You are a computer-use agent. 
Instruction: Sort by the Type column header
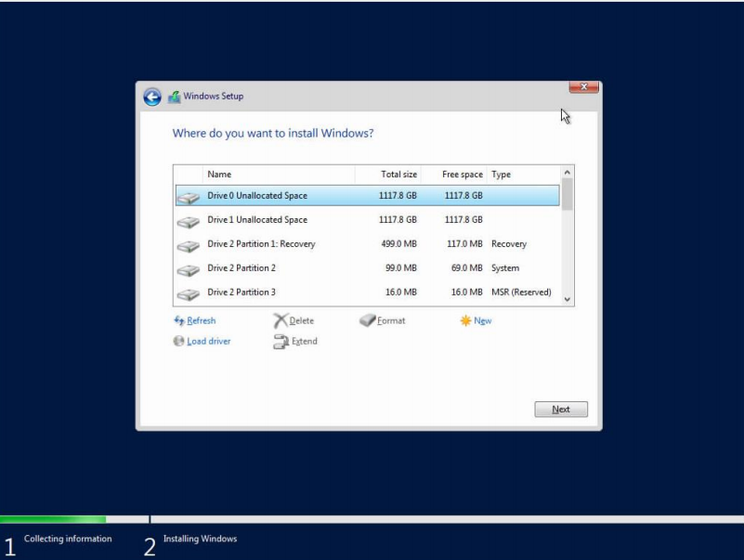click(523, 175)
